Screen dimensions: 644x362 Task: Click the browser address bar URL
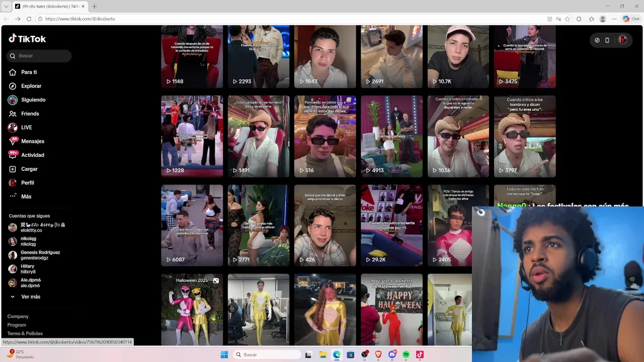coord(80,19)
